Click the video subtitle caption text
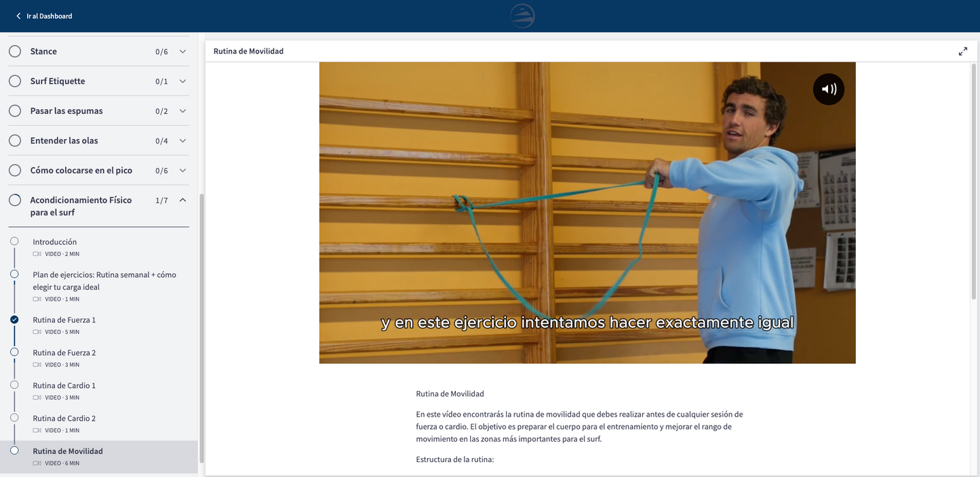980x477 pixels. coord(587,323)
